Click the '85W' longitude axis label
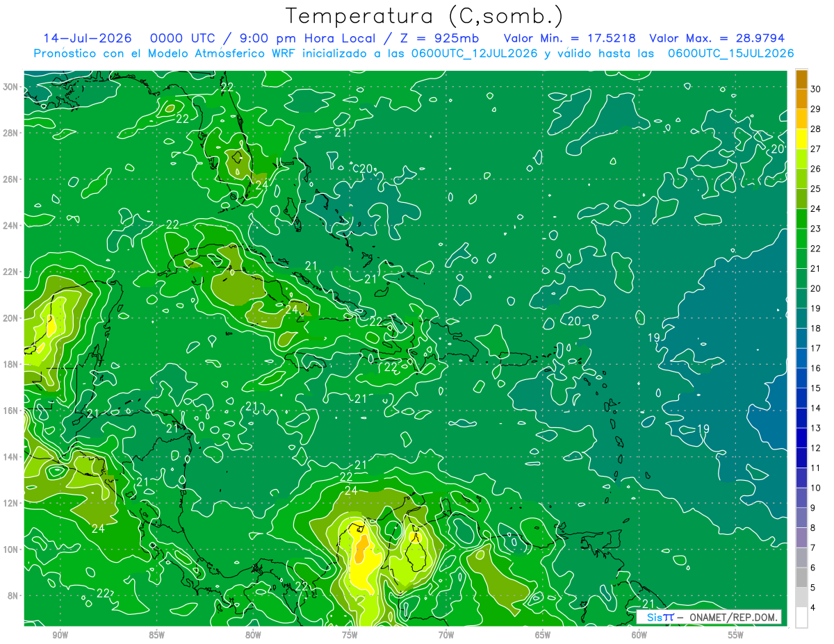 [x=156, y=635]
